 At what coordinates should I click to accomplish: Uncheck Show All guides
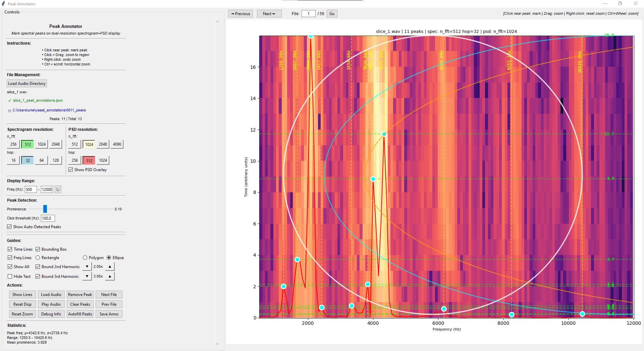(x=10, y=267)
